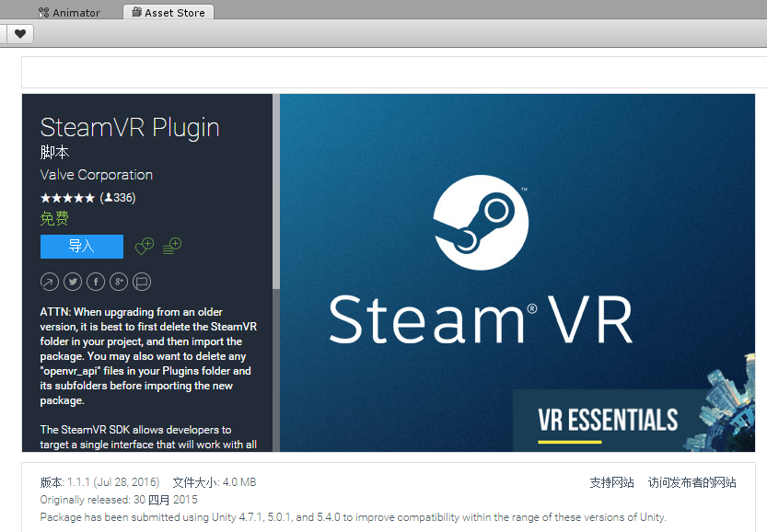This screenshot has width=767, height=532.
Task: Click the description panel scrollbar
Action: 276,191
